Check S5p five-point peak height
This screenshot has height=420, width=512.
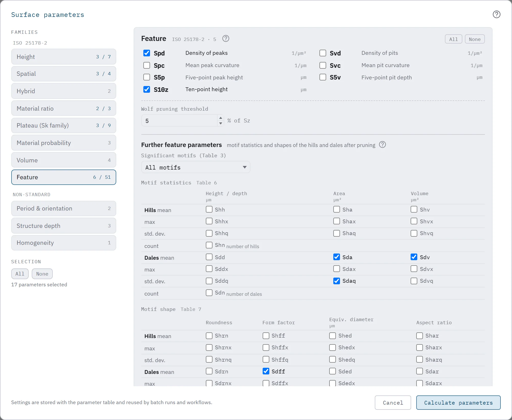pos(147,77)
